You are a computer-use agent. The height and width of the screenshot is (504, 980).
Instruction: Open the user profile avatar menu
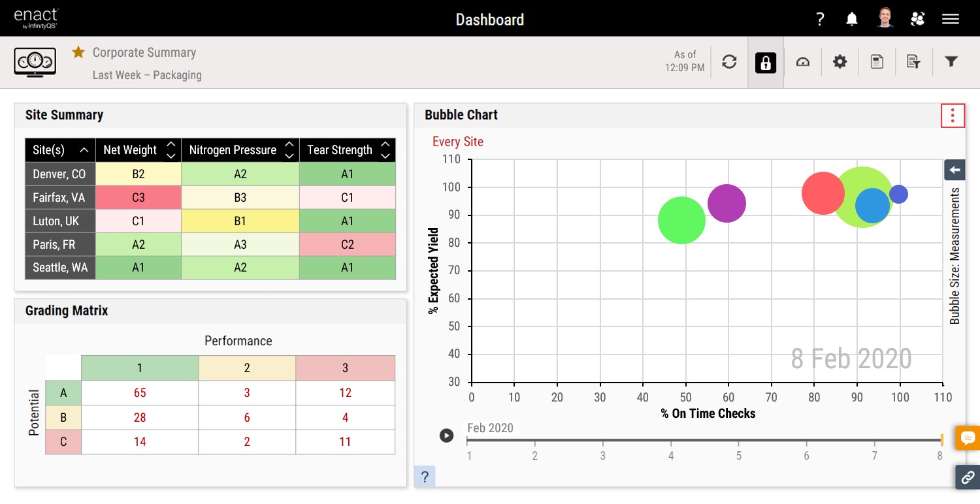(x=885, y=18)
